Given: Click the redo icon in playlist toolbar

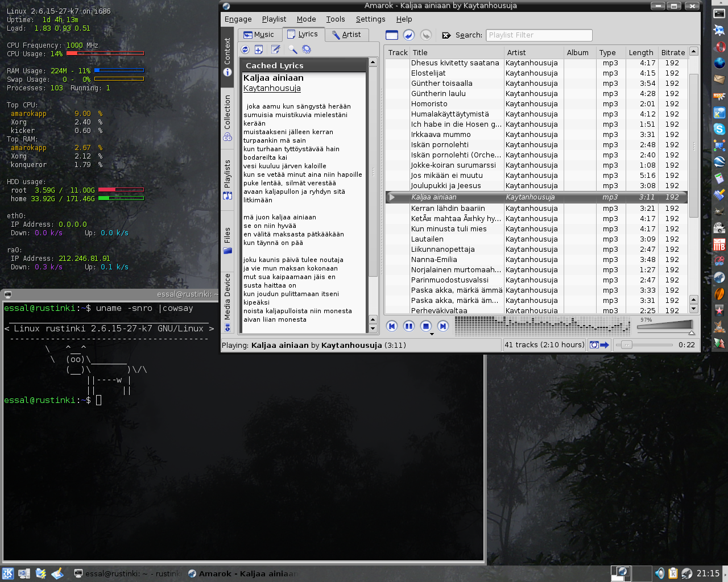Looking at the screenshot, I should point(426,35).
